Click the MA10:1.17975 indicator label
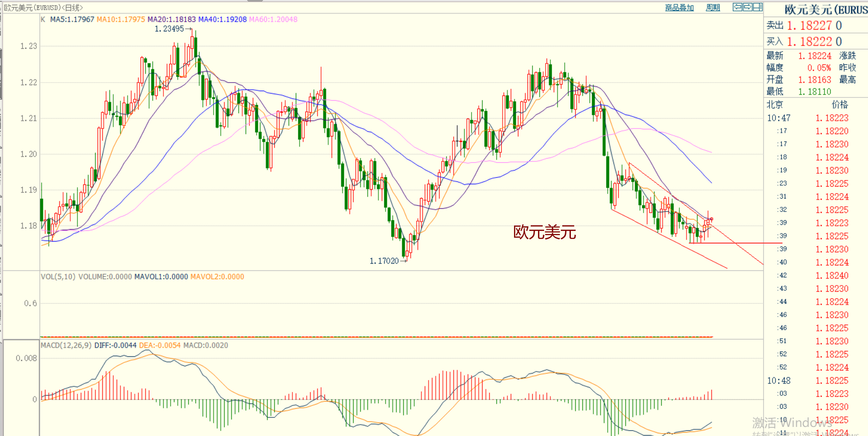 coord(121,20)
